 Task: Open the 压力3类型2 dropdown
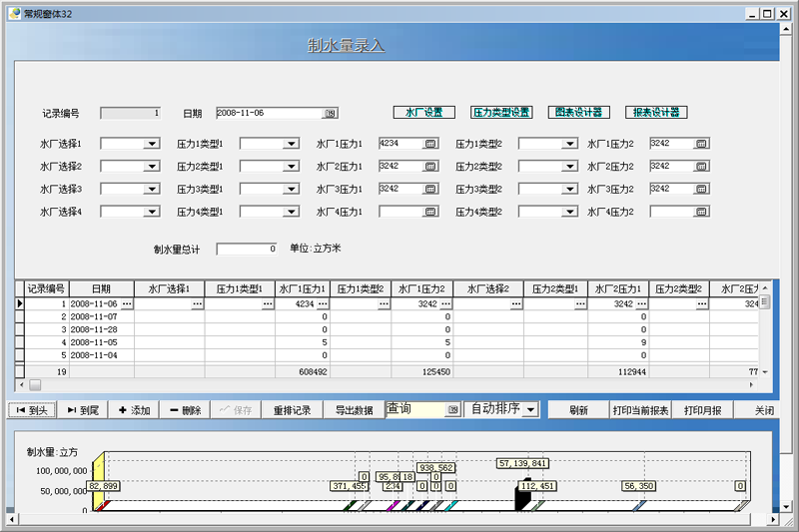tap(569, 190)
